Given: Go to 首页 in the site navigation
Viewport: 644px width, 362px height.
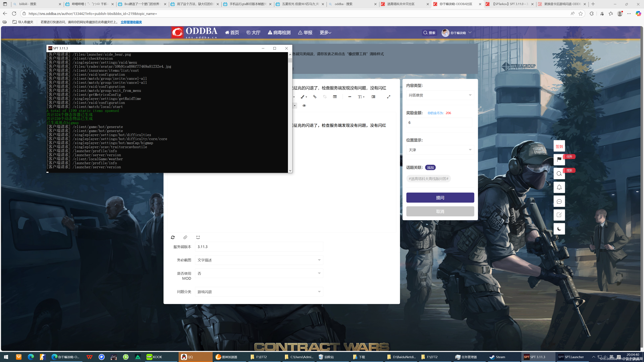Looking at the screenshot, I should click(x=232, y=33).
